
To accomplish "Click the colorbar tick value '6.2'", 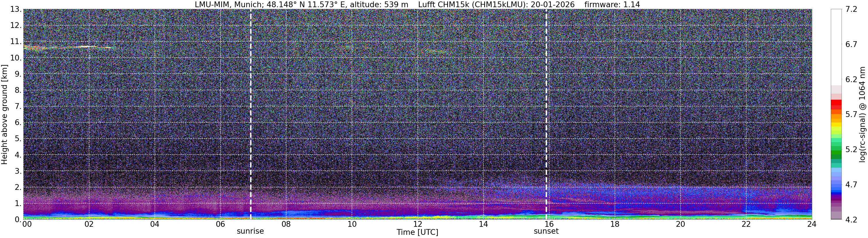I will point(851,80).
